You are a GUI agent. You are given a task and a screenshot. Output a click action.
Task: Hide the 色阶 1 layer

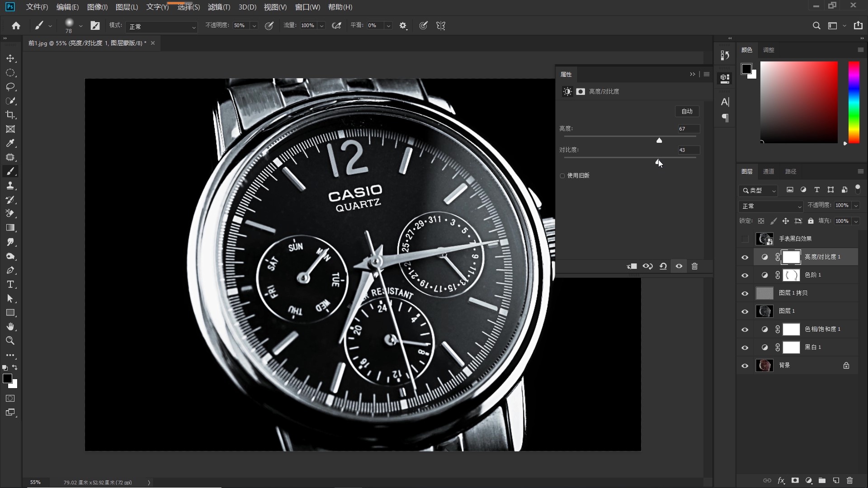(745, 275)
